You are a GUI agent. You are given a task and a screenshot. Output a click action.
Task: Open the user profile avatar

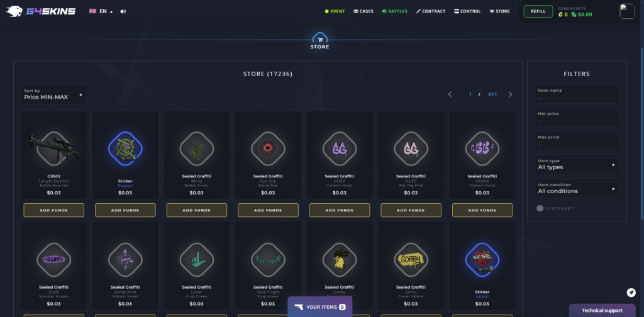(x=627, y=11)
